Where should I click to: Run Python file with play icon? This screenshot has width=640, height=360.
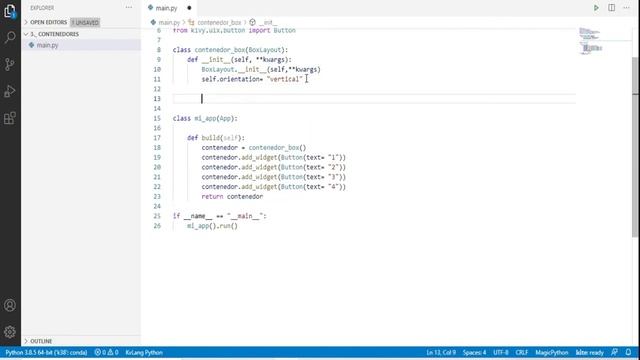(596, 8)
